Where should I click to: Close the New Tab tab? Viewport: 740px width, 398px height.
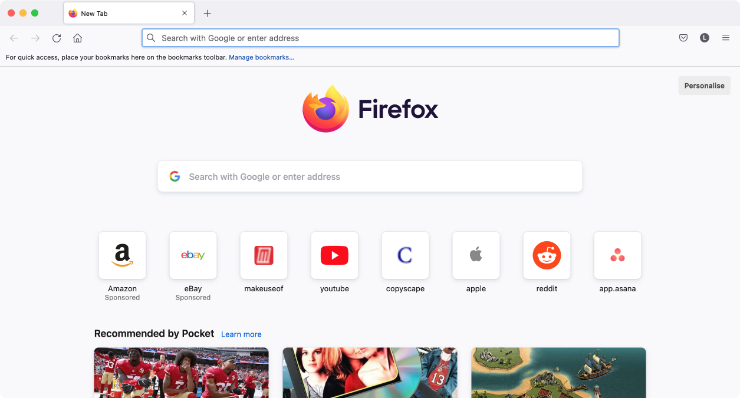pyautogui.click(x=185, y=13)
